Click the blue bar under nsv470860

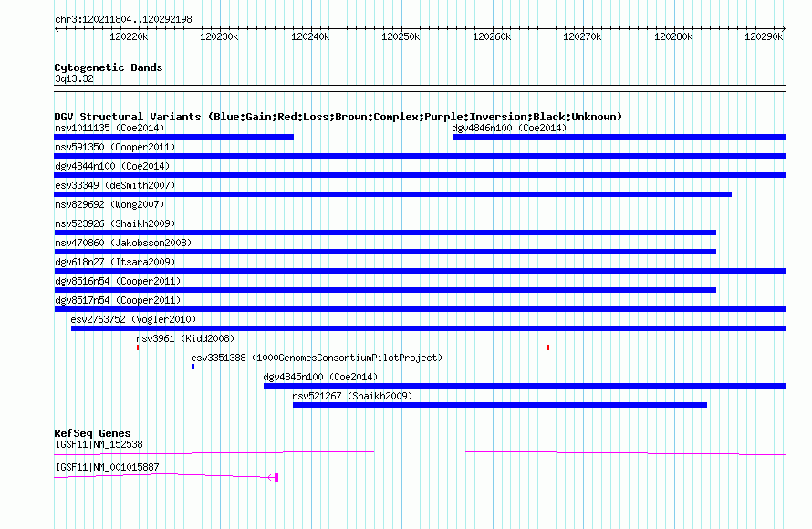click(x=385, y=252)
